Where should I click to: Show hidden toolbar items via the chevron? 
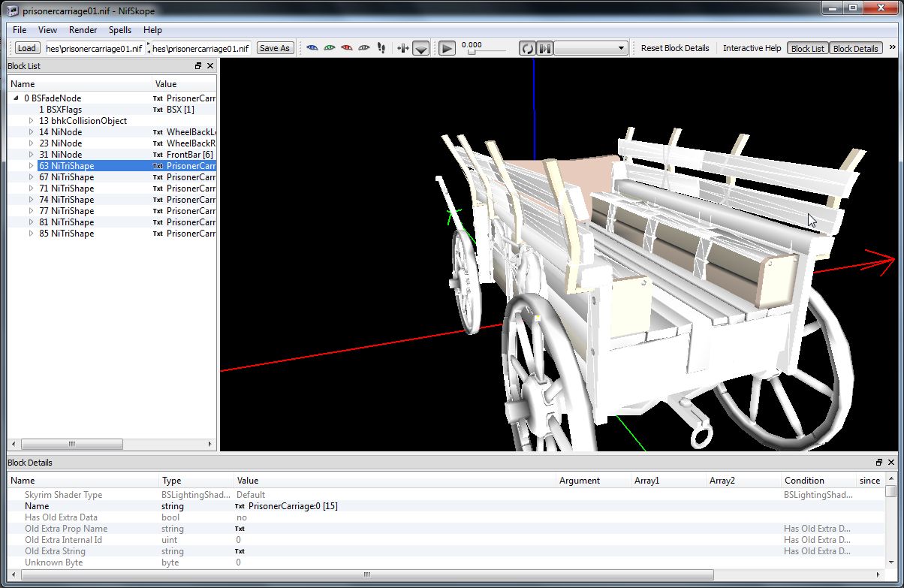click(891, 48)
